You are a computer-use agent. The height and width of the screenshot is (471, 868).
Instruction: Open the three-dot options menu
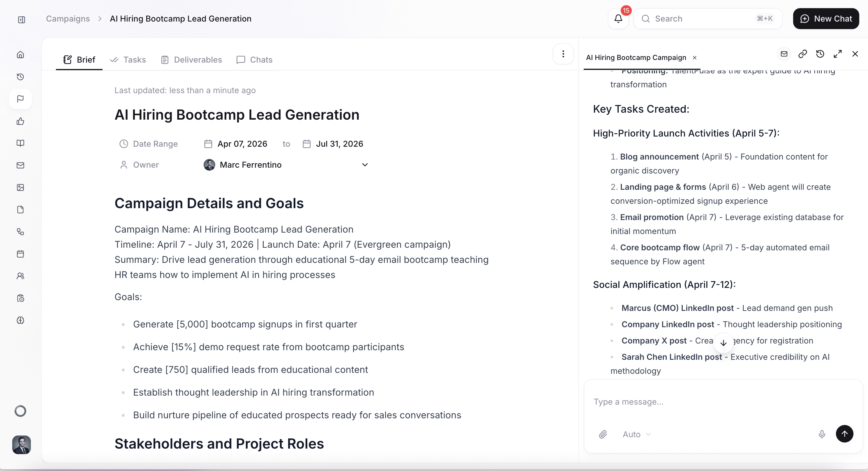pos(563,54)
